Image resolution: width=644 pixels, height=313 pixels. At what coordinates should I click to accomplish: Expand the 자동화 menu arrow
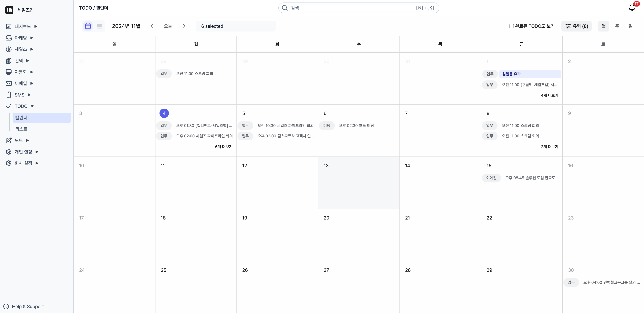coord(32,72)
